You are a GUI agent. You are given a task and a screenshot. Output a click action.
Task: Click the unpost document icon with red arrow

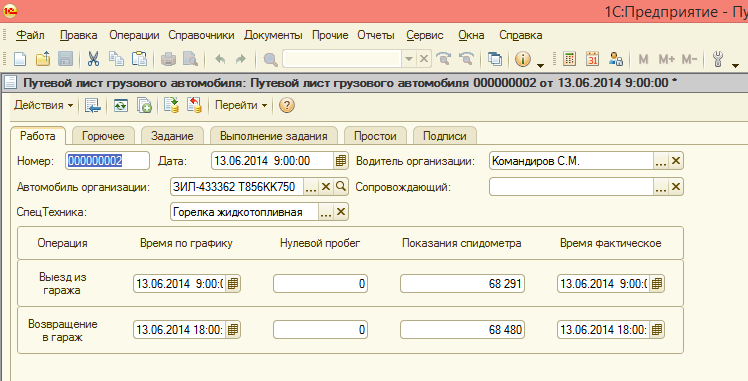[x=194, y=105]
